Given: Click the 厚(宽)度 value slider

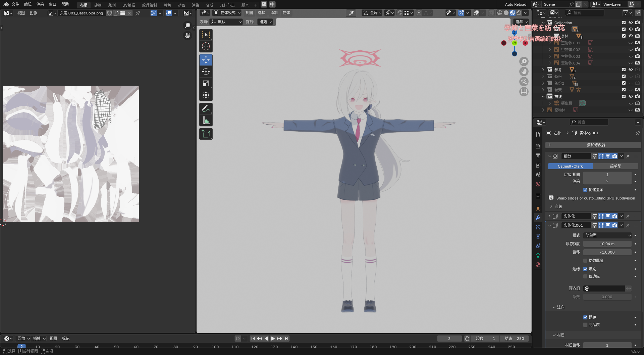Looking at the screenshot, I should (607, 244).
